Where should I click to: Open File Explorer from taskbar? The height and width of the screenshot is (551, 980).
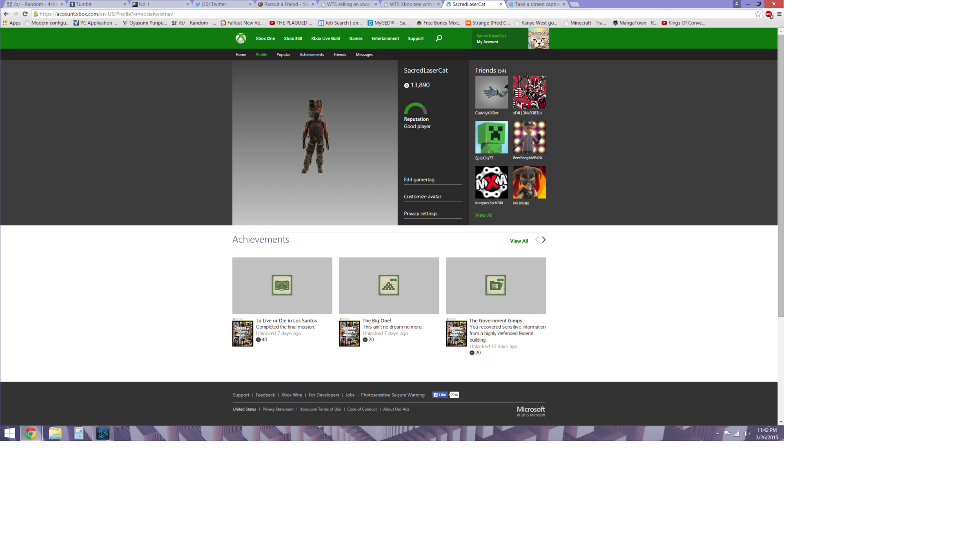pyautogui.click(x=55, y=433)
